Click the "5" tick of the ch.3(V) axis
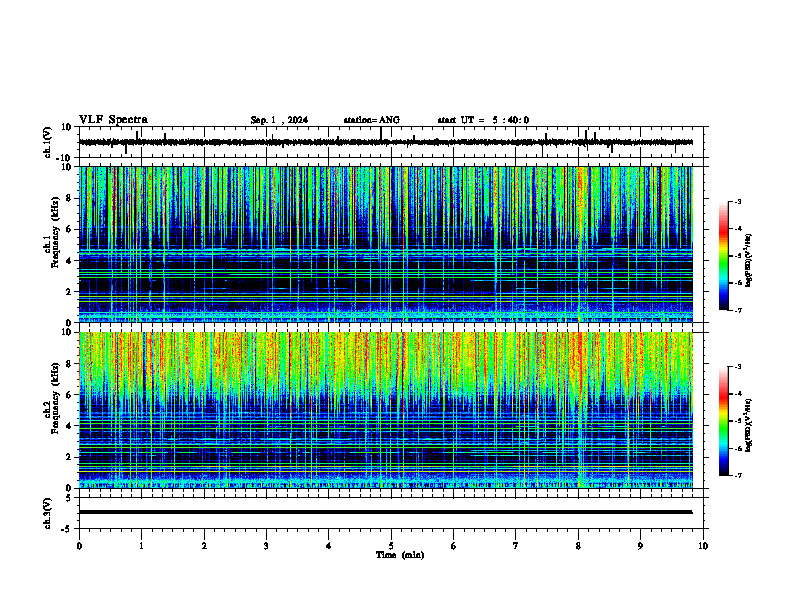 tap(69, 498)
